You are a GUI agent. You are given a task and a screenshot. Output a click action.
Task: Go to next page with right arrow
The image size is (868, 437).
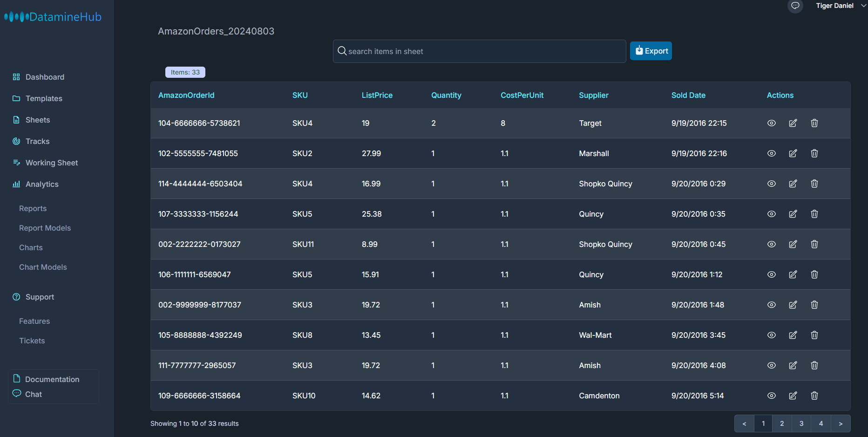point(841,423)
